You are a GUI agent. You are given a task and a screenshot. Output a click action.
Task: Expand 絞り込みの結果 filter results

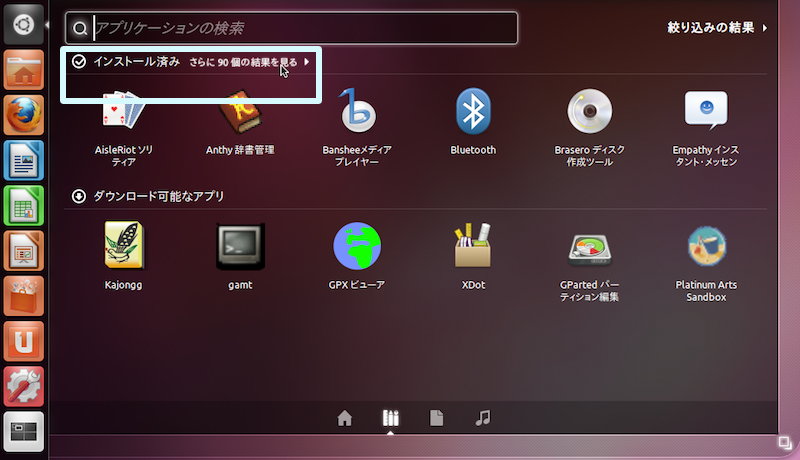[717, 28]
